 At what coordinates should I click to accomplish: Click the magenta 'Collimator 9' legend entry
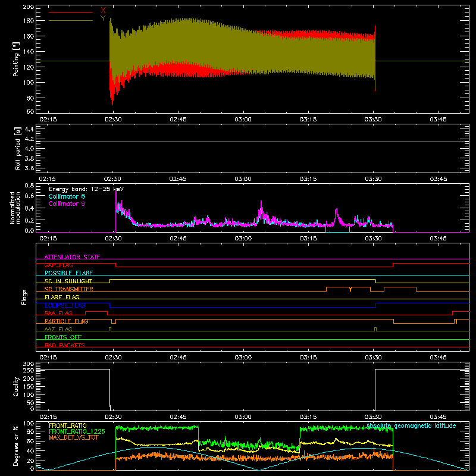pos(67,203)
